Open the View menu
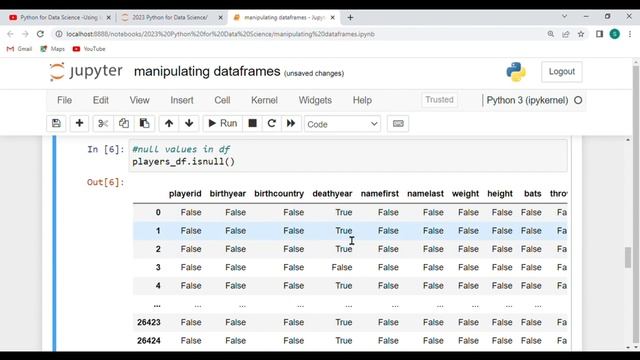The width and height of the screenshot is (640, 360). click(139, 100)
